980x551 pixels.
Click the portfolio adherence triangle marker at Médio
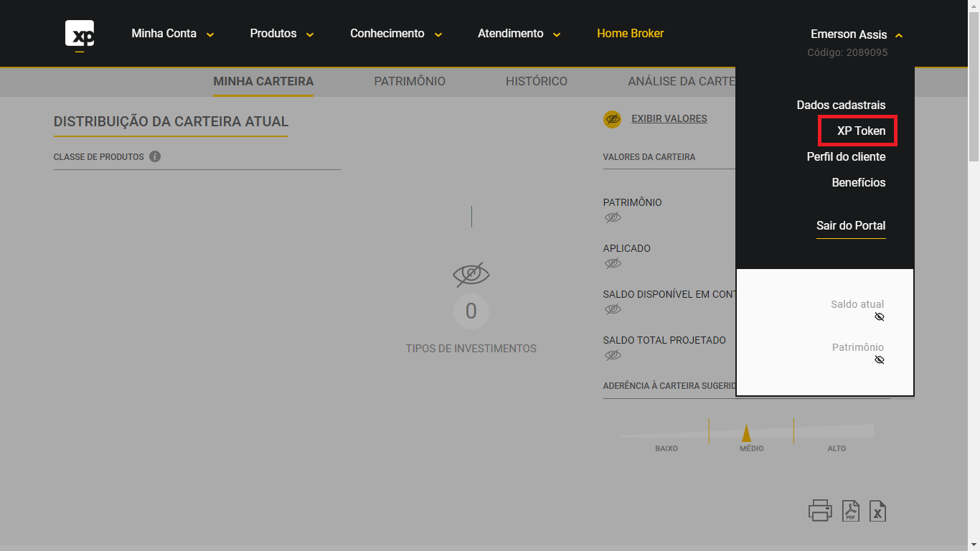pos(746,433)
